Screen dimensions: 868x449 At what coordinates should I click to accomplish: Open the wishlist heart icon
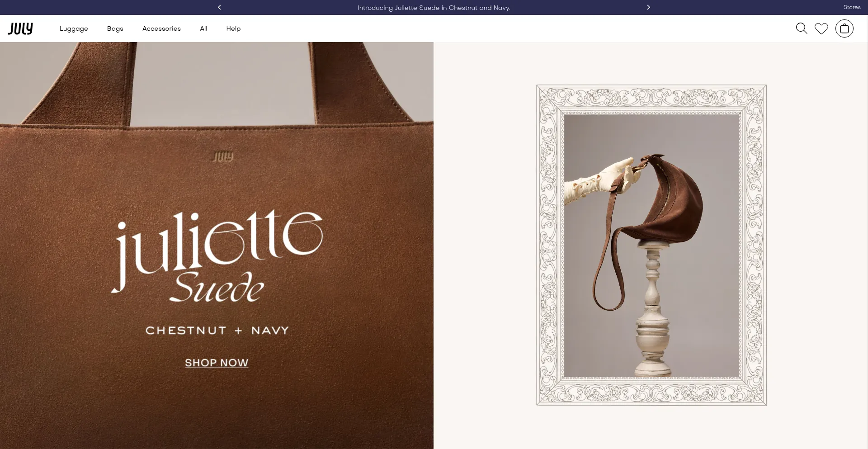(x=821, y=28)
